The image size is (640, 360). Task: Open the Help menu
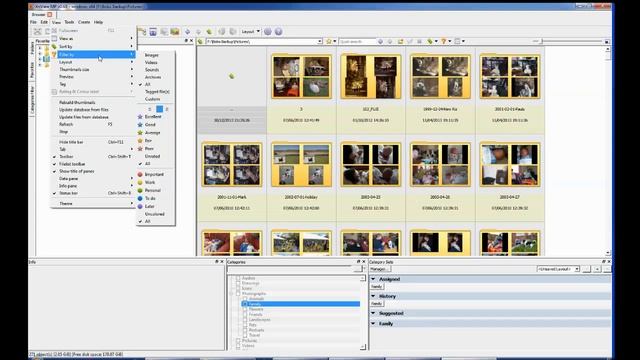tap(98, 22)
